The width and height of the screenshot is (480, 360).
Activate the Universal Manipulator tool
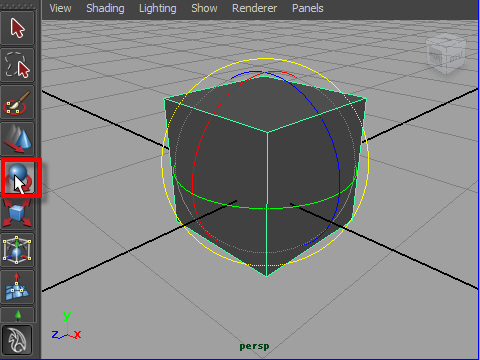17,250
